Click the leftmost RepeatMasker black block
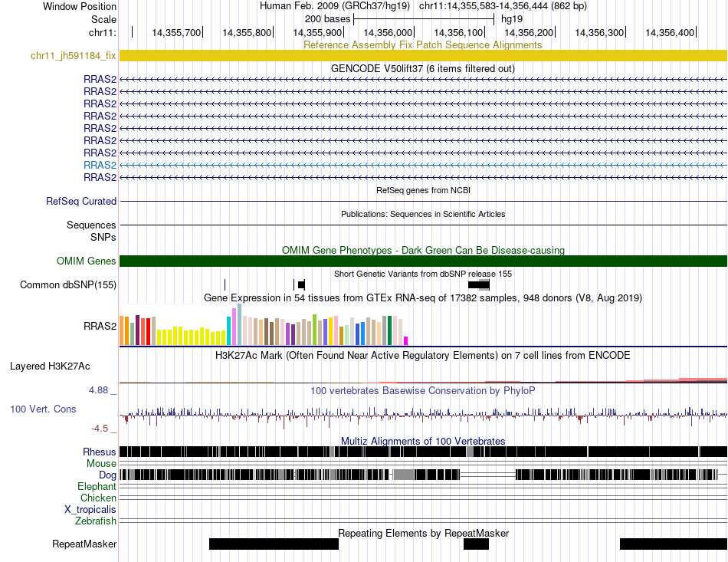The image size is (728, 562). (x=274, y=544)
